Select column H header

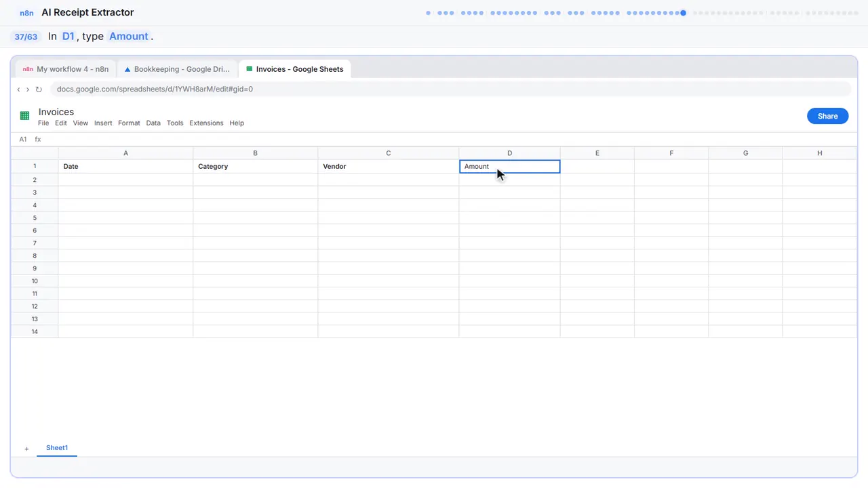pos(819,153)
